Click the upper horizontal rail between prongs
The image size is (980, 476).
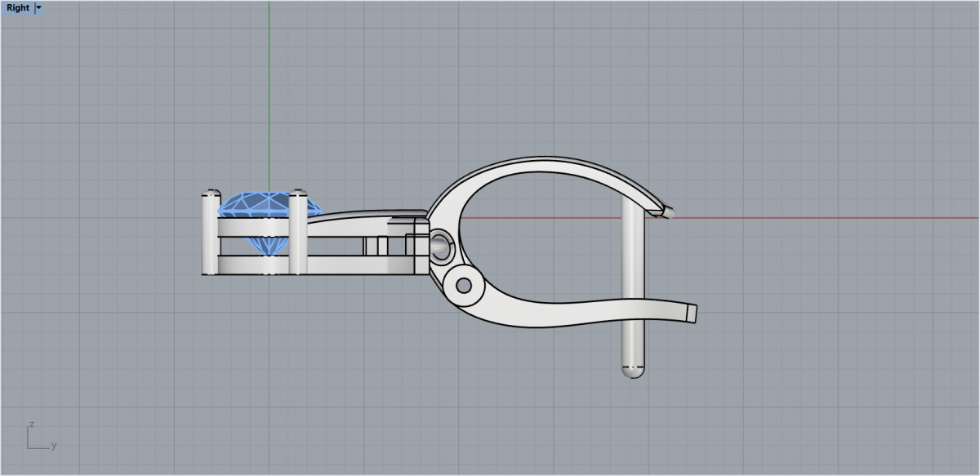pos(253,229)
